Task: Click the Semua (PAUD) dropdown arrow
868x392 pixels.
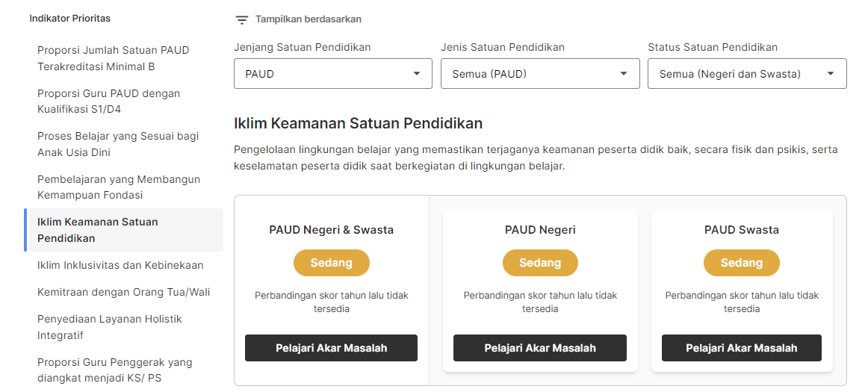Action: point(624,74)
